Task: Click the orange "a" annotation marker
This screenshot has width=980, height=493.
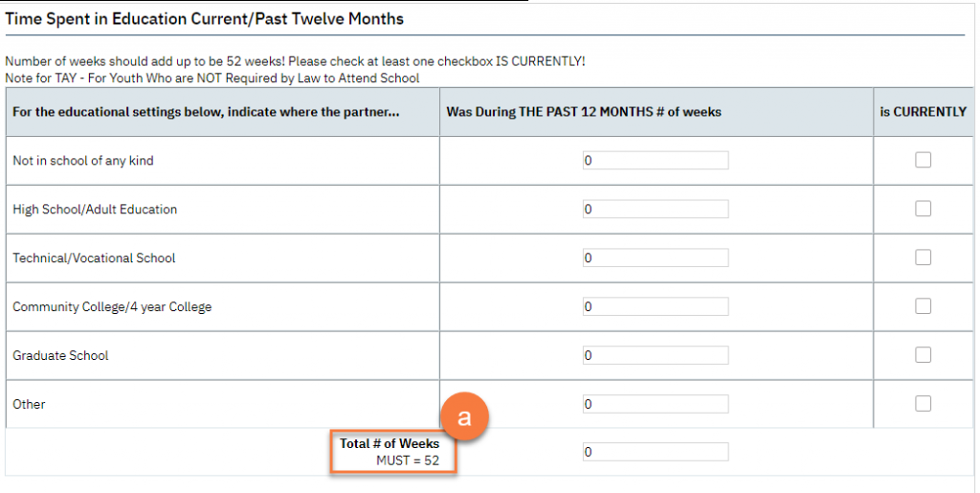Action: pyautogui.click(x=464, y=418)
